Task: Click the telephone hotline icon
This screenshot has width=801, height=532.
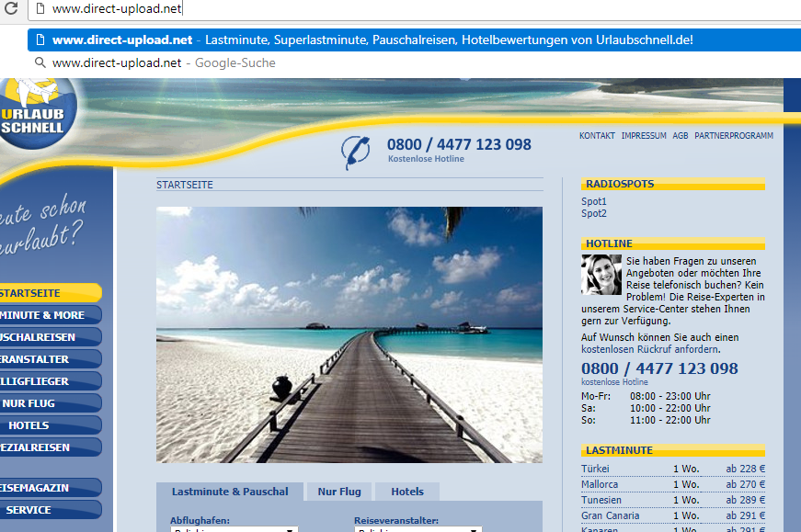Action: click(355, 152)
